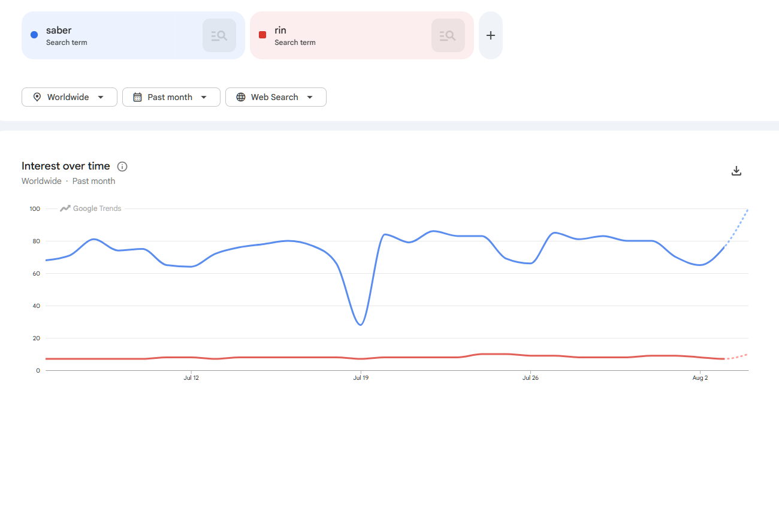Click the Jul 12 axis label
779x532 pixels.
pos(191,378)
